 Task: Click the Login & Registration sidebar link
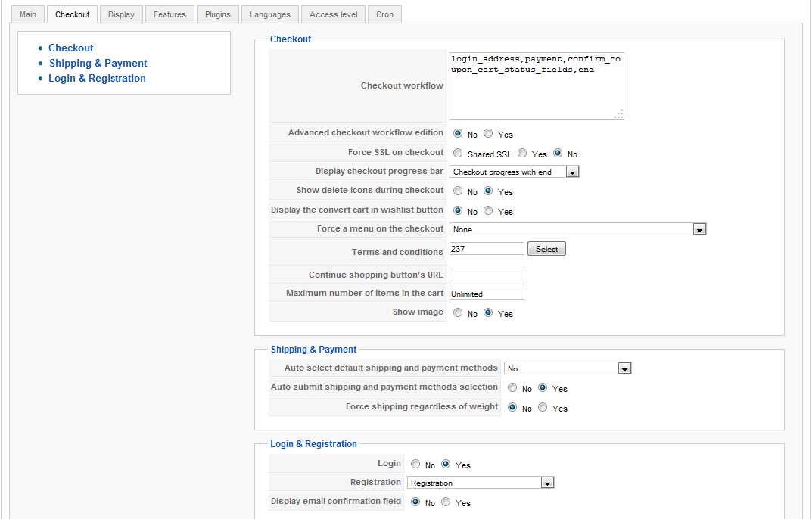click(97, 79)
